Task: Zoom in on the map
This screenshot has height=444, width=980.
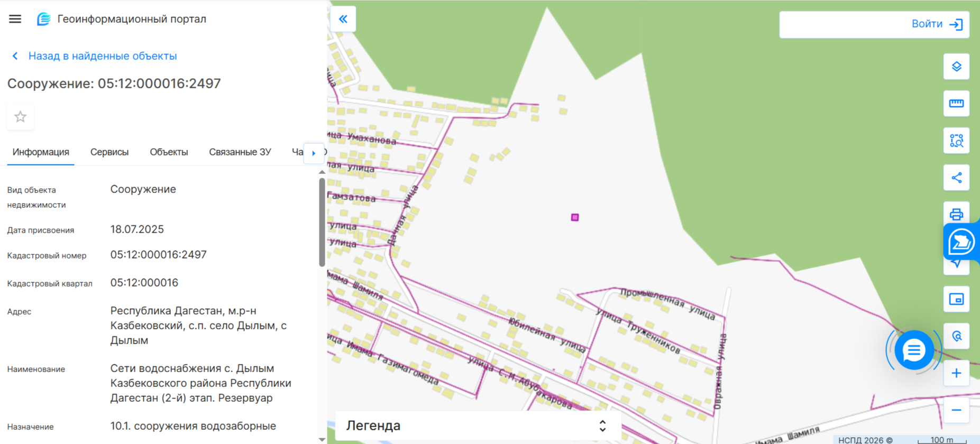Action: point(956,373)
